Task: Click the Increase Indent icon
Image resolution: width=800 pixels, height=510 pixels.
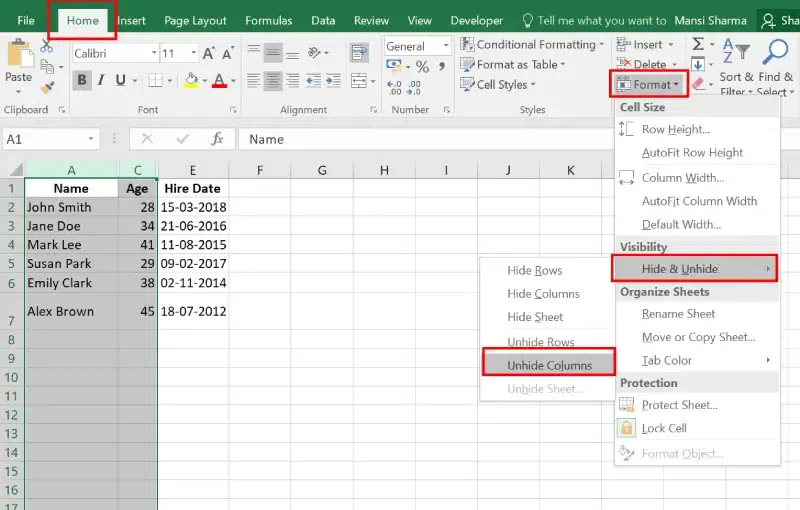Action: [x=333, y=80]
